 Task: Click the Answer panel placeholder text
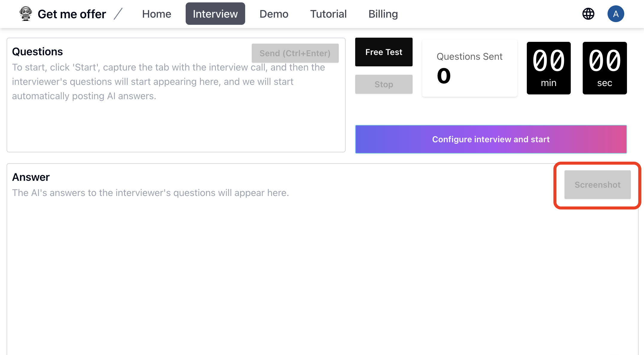150,193
